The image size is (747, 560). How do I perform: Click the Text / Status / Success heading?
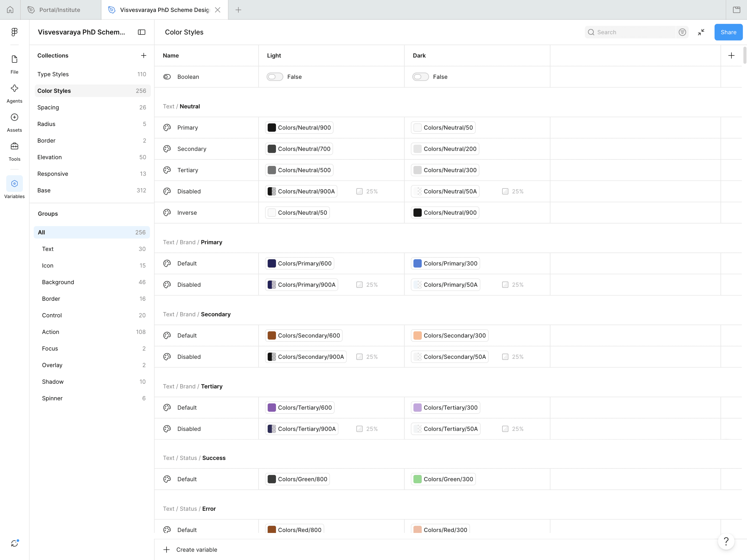[x=194, y=458]
